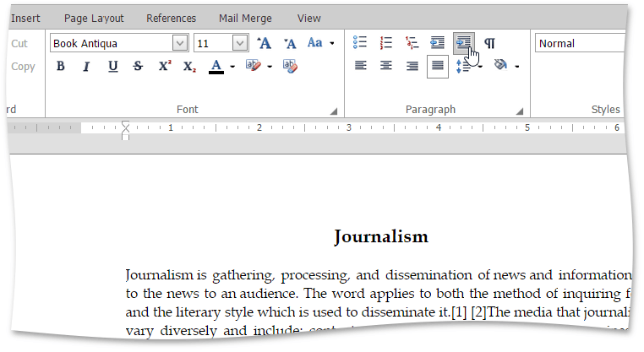
Task: Apply multilevel list formatting
Action: (x=412, y=43)
